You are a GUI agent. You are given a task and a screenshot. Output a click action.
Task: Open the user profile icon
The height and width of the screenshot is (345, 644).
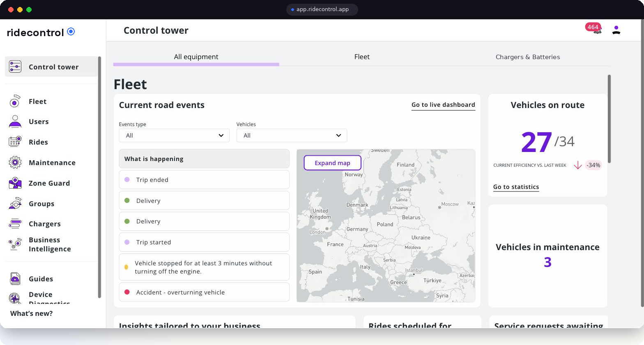(x=616, y=30)
